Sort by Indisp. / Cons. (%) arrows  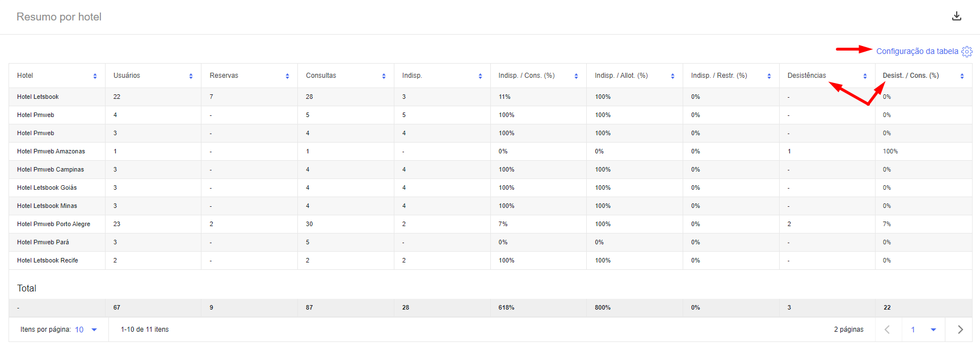point(576,76)
